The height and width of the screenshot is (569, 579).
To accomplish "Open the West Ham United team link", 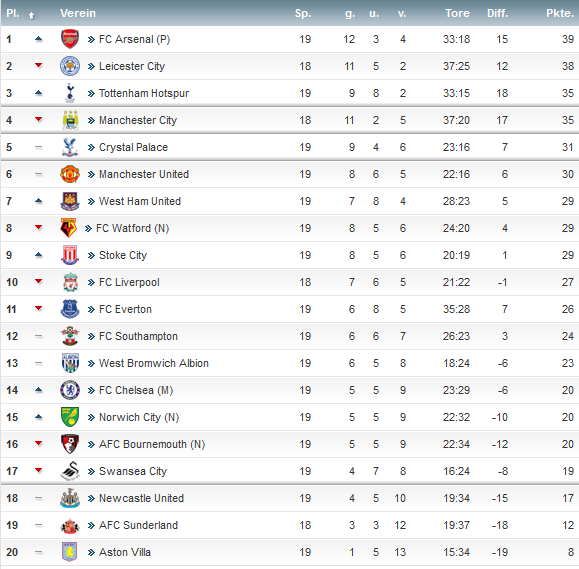I will [140, 201].
